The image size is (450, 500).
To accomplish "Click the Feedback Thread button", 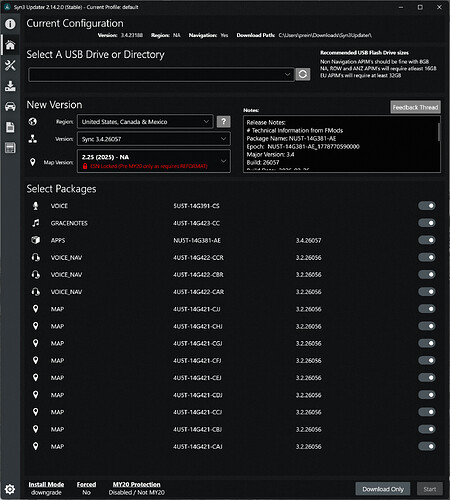I will click(415, 107).
